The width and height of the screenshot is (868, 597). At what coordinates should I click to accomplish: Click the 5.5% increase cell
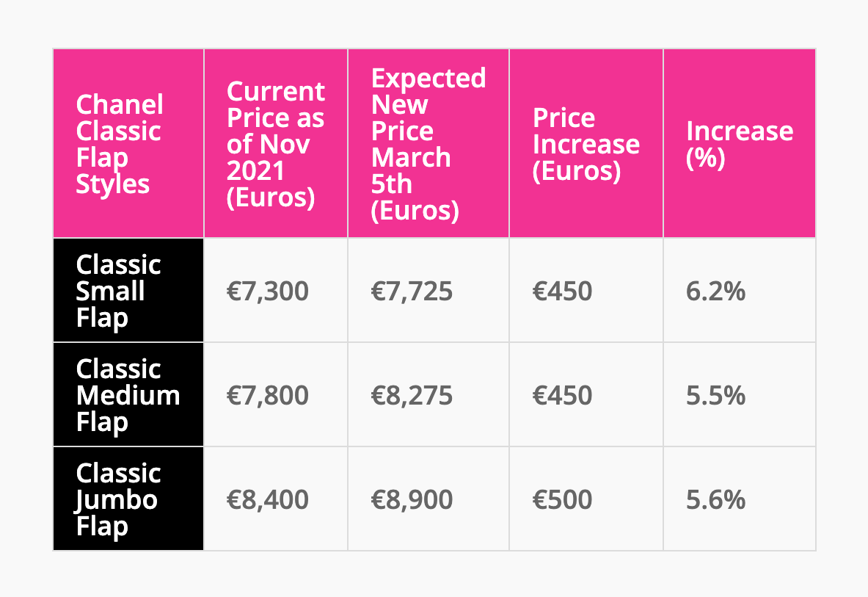click(715, 396)
